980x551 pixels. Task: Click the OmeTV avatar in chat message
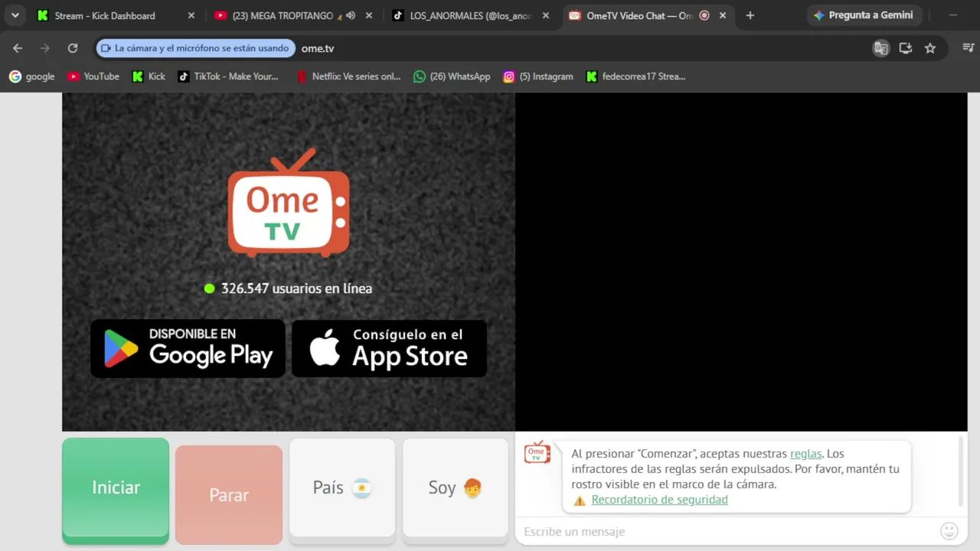tap(537, 452)
